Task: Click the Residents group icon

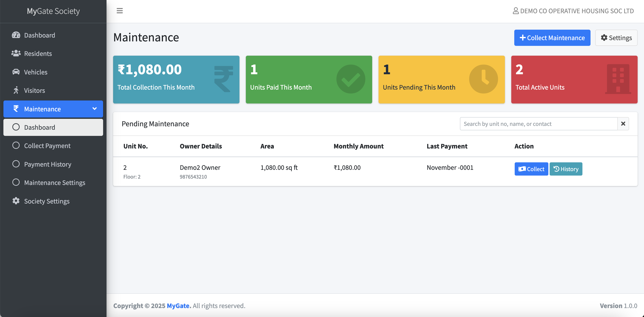Action: (x=16, y=53)
